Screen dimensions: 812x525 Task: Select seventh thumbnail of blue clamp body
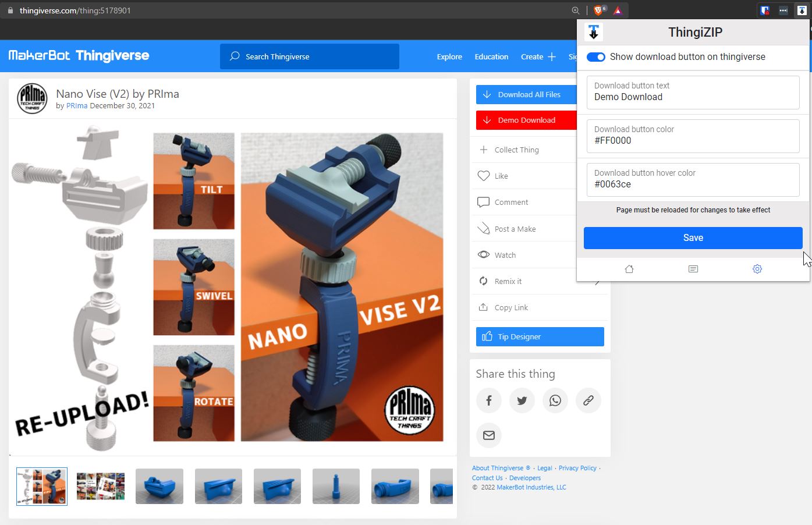tap(395, 486)
